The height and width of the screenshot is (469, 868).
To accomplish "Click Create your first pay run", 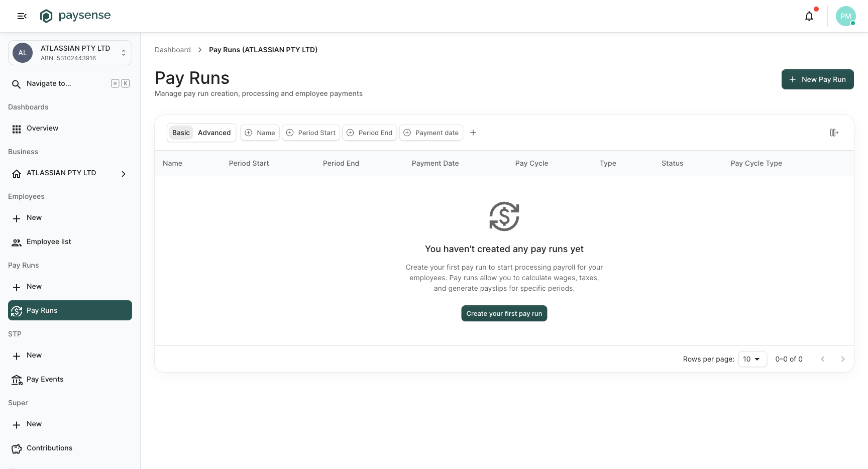I will pyautogui.click(x=504, y=313).
